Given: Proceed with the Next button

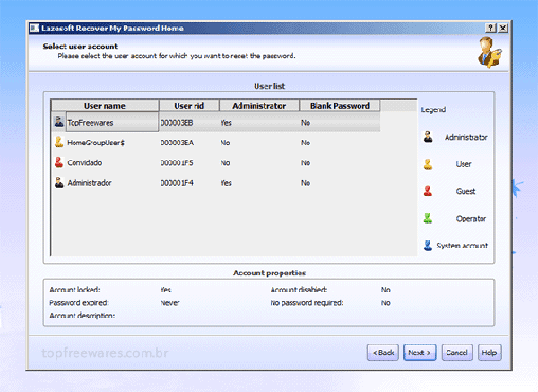Looking at the screenshot, I should coord(420,353).
